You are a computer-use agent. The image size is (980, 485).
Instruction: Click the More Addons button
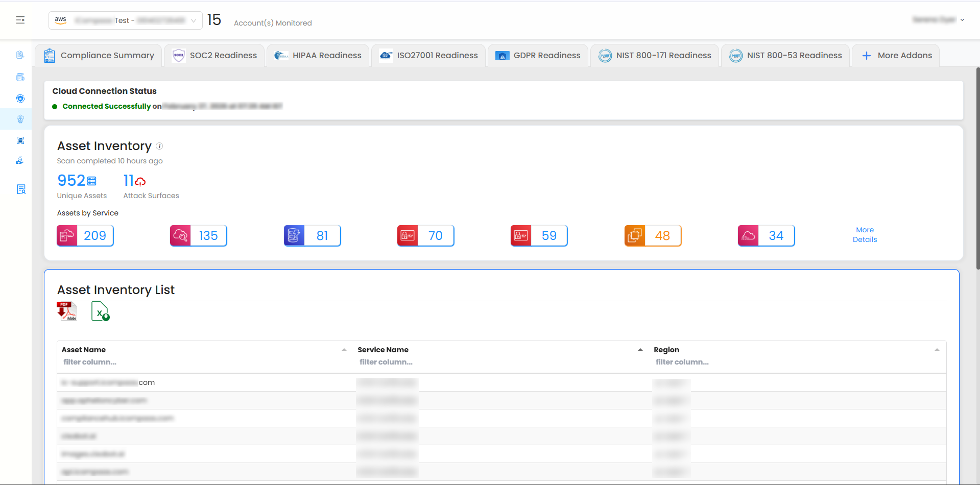tap(896, 55)
